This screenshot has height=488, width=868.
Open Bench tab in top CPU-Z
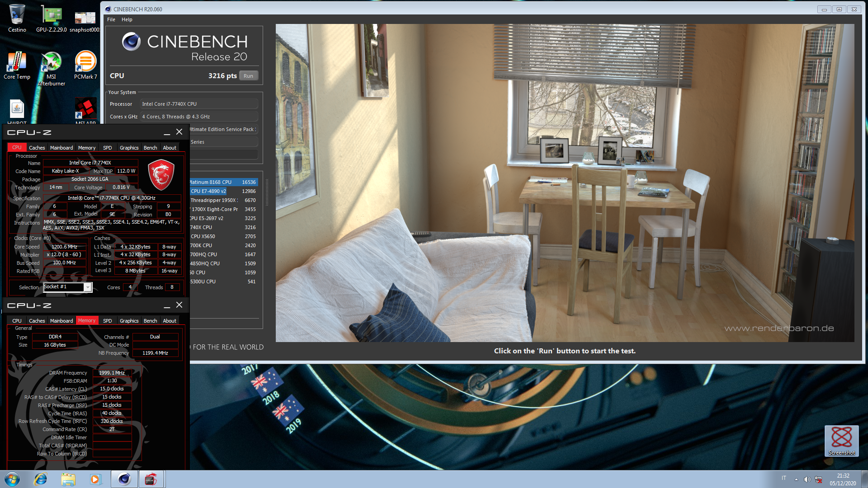[151, 148]
